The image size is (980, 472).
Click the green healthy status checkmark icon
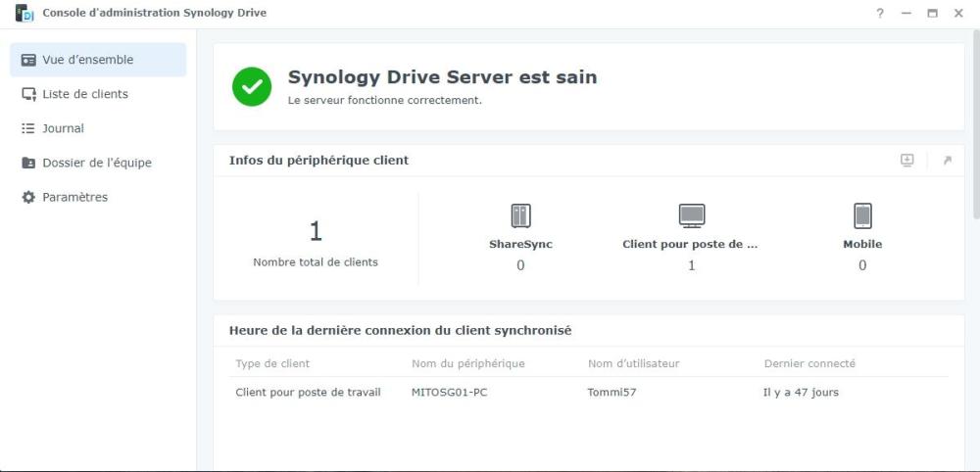pos(252,87)
